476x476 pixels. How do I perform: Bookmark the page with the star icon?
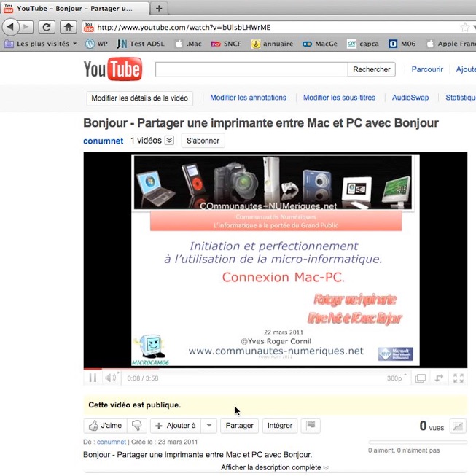[465, 27]
